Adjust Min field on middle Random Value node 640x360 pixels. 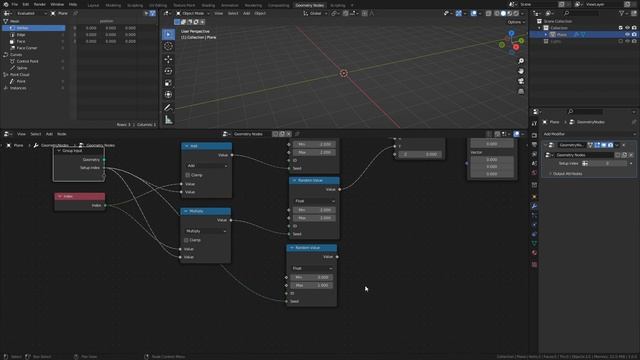315,210
